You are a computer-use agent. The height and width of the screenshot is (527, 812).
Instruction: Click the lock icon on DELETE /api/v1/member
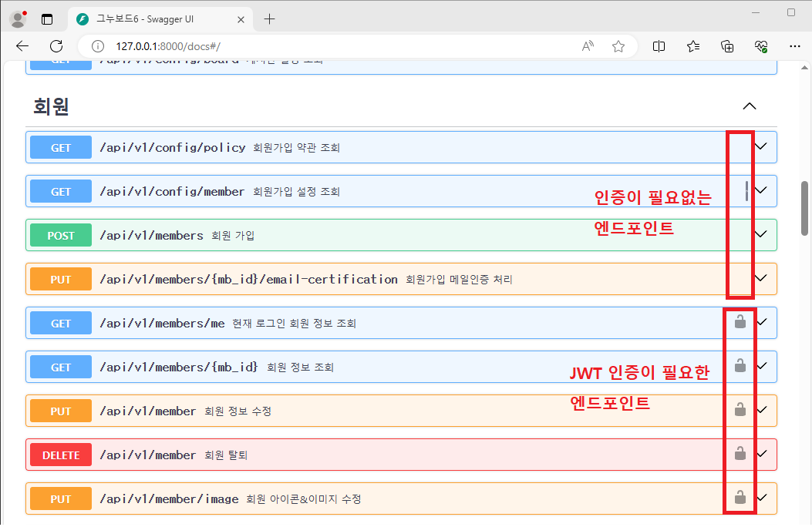740,454
